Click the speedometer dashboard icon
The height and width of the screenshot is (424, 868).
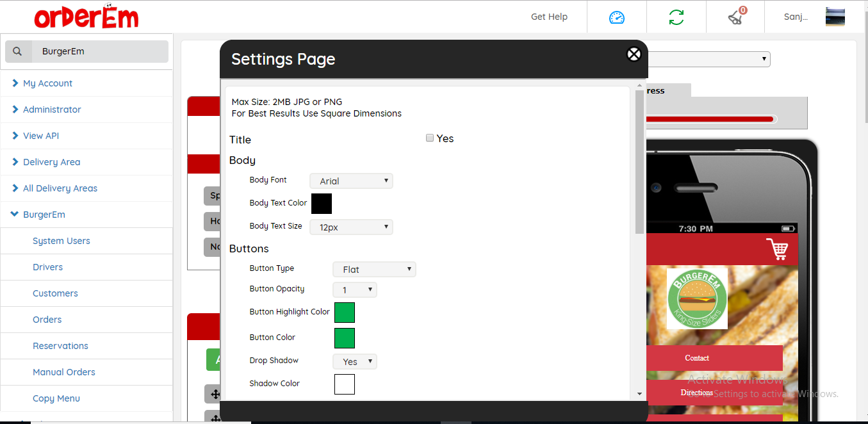[616, 17]
